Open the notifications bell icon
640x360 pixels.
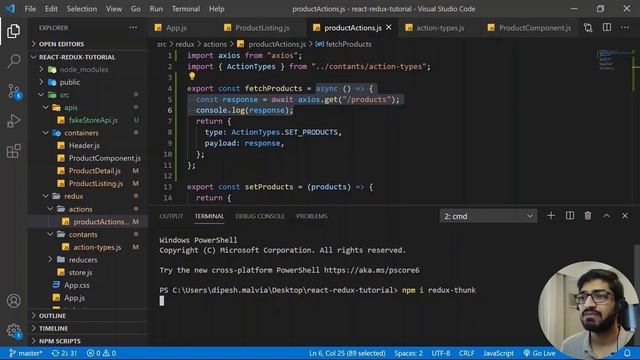click(x=627, y=353)
